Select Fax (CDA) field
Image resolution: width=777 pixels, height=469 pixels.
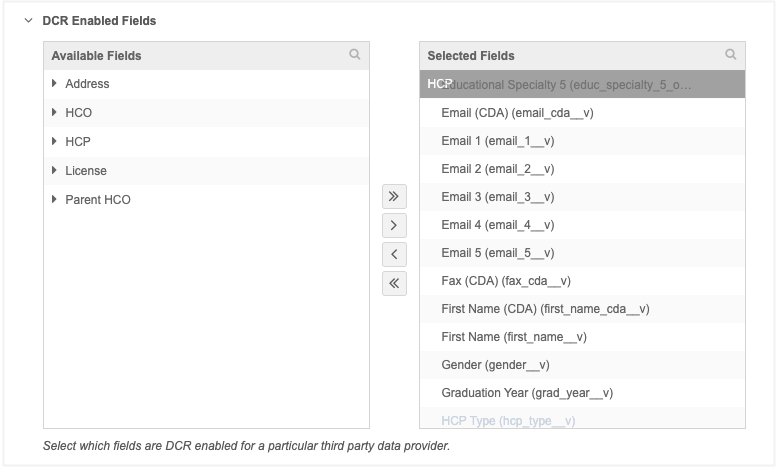coord(506,281)
